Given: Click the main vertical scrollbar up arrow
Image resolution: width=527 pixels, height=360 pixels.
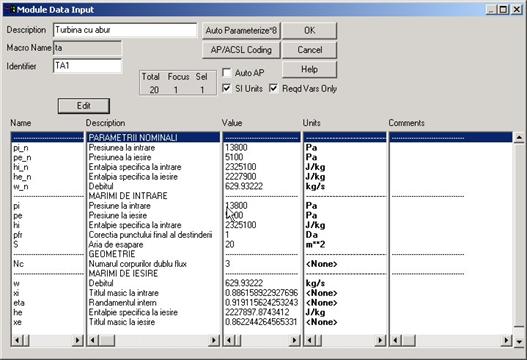Looking at the screenshot, I should 519,137.
